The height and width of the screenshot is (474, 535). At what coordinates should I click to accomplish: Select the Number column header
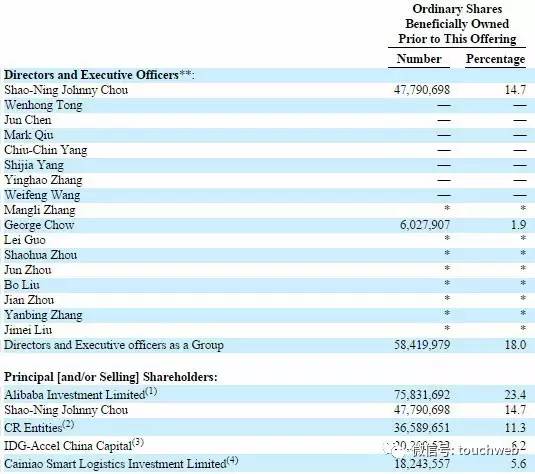coord(419,59)
